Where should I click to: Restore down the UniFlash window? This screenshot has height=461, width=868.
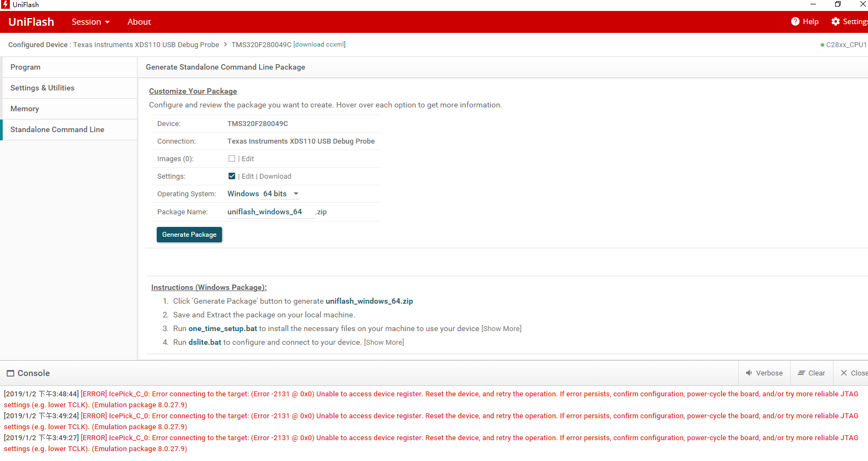point(838,4)
